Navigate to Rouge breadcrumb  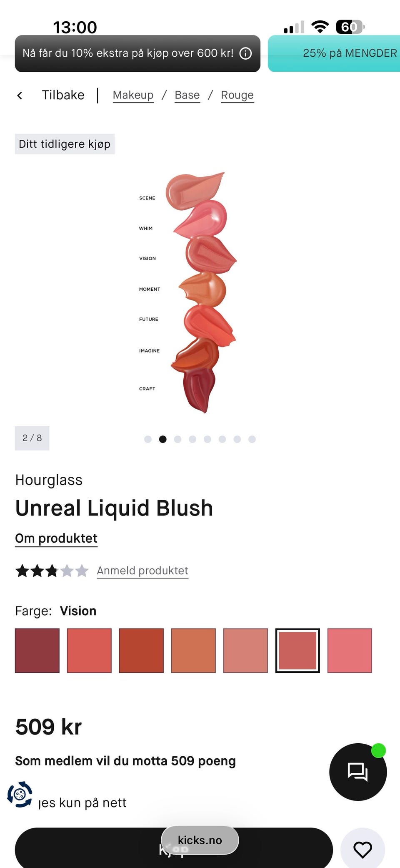(237, 95)
